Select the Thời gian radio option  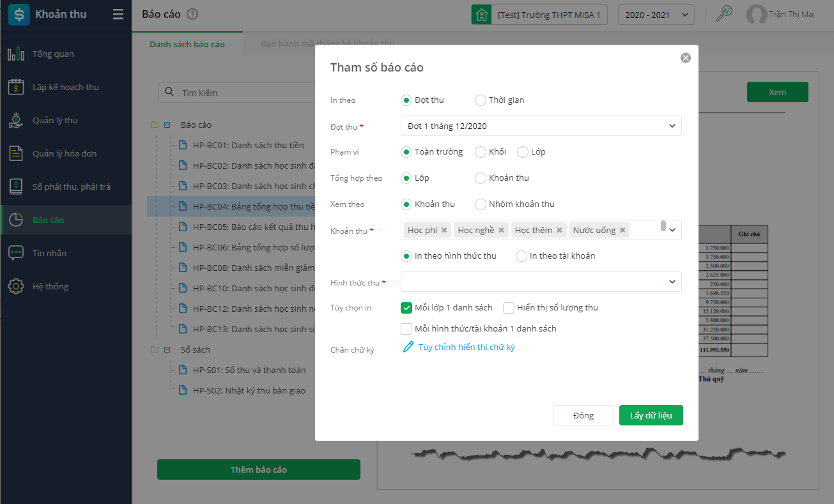[481, 100]
